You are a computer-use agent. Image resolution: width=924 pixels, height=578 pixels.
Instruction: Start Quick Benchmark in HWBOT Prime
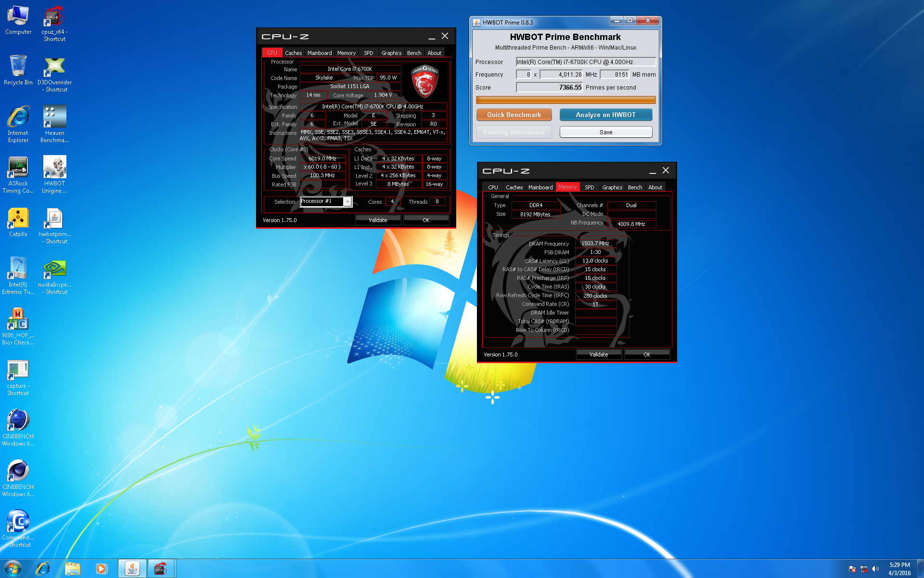(514, 115)
